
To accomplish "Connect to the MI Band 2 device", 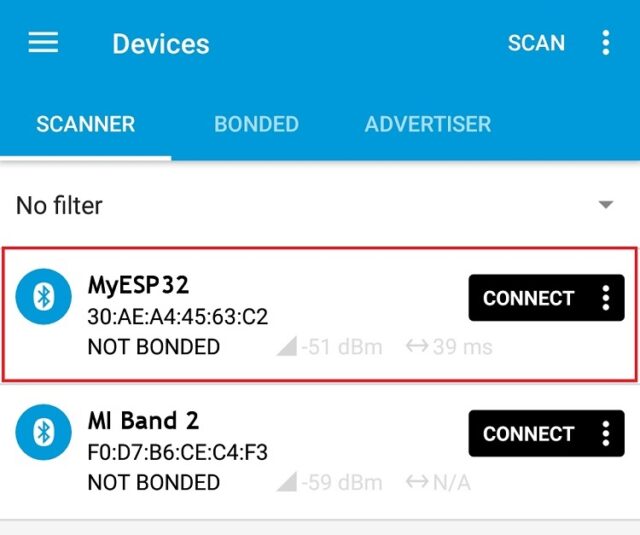I will tap(529, 433).
